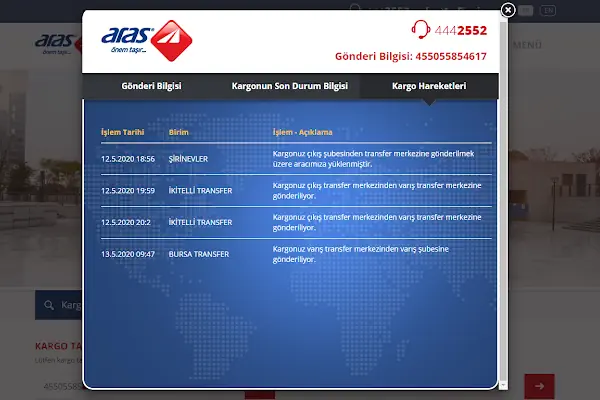Select the 13.5.2020 09:47 date cell
Viewport: 600px width, 400px height.
128,254
